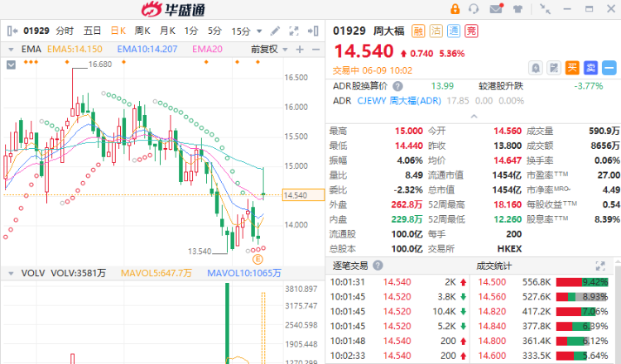Screen dimensions: 621x364
Task: Click the 通 stock connect badge
Action: (454, 31)
